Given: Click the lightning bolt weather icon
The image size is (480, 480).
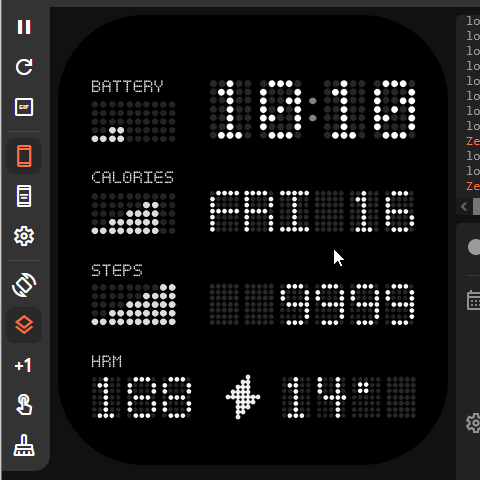Looking at the screenshot, I should pyautogui.click(x=243, y=397).
